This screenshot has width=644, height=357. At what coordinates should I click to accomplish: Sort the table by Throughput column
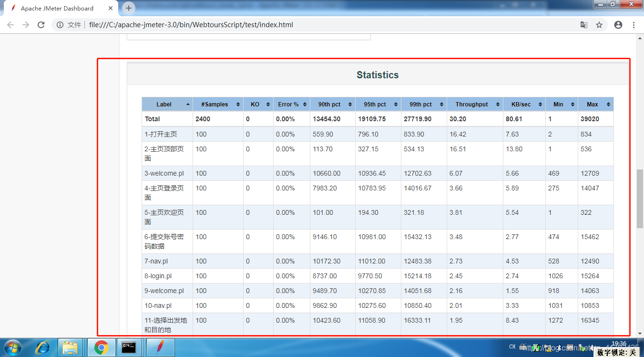click(475, 104)
